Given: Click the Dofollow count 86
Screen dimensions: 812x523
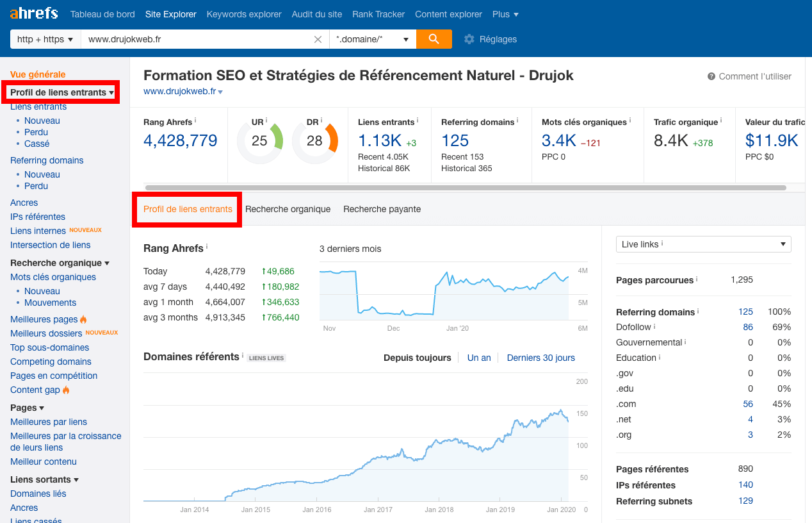Looking at the screenshot, I should 748,327.
